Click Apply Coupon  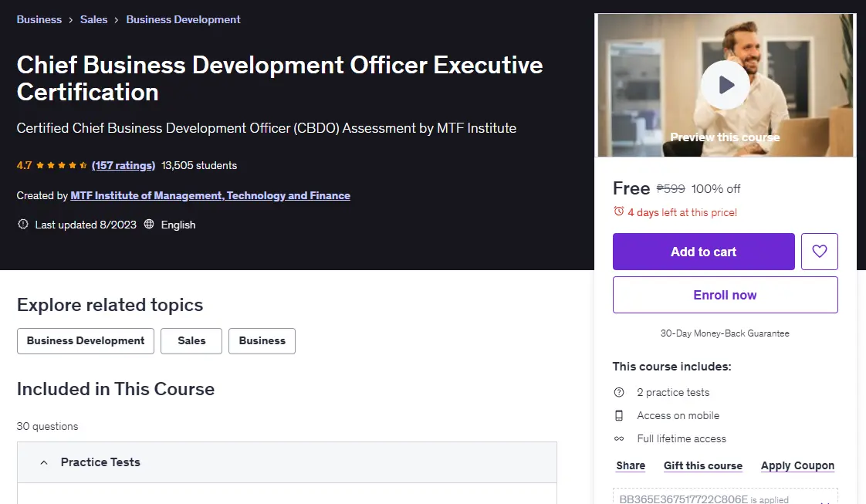pyautogui.click(x=797, y=465)
